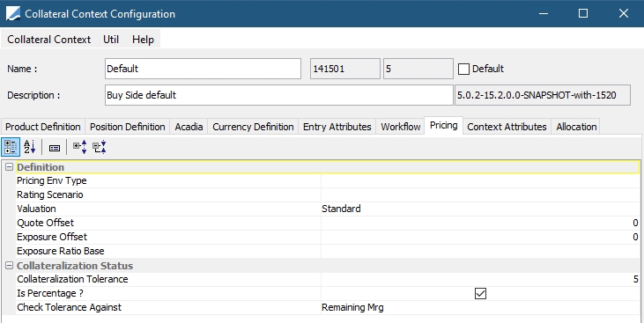This screenshot has width=644, height=323.
Task: Check the Default checkbox beside the name
Action: pos(463,69)
